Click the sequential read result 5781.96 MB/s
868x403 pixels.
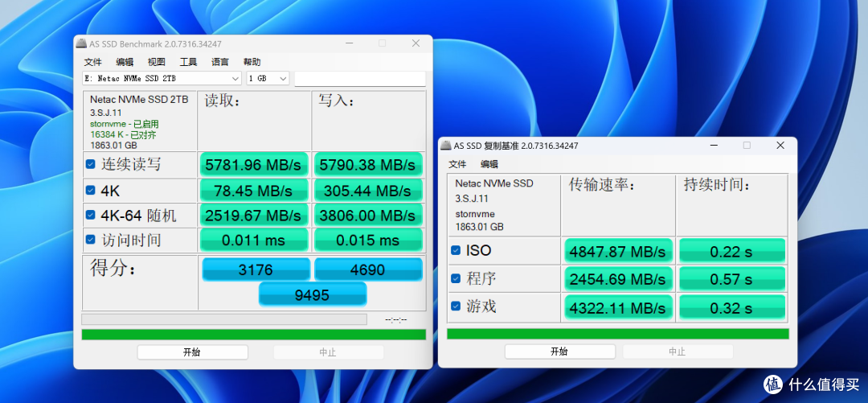[253, 165]
